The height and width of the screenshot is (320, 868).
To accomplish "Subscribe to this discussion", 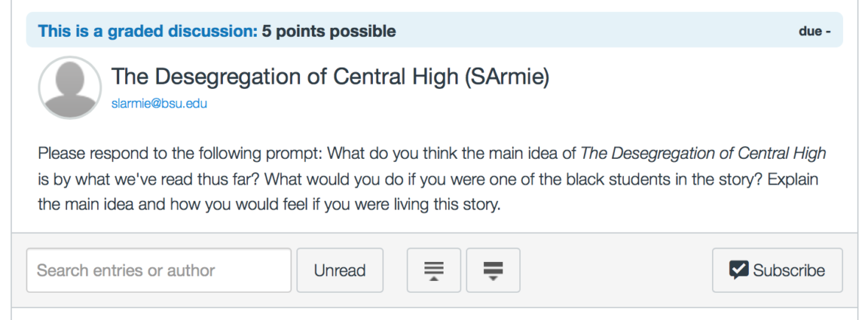I will point(777,271).
